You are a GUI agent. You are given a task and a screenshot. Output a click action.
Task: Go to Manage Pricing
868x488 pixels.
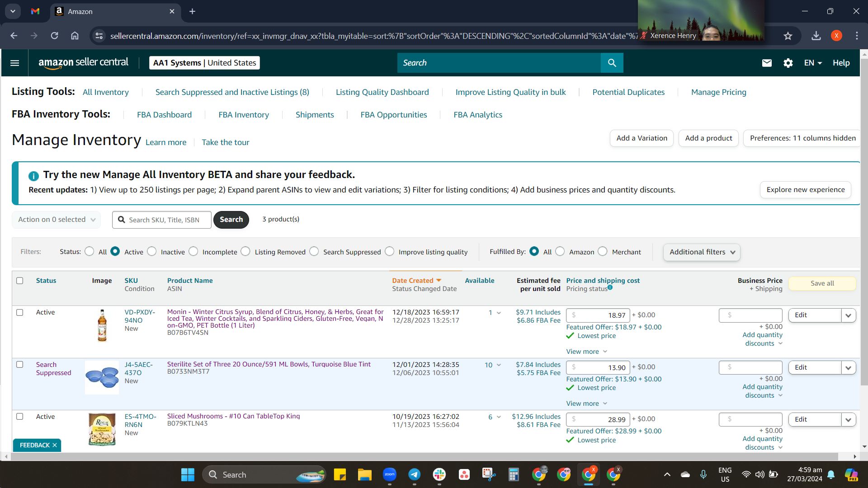719,92
